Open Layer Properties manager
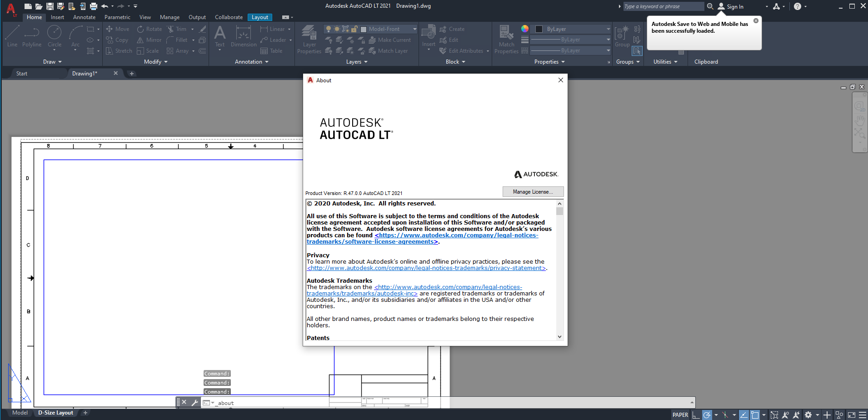 click(x=309, y=39)
